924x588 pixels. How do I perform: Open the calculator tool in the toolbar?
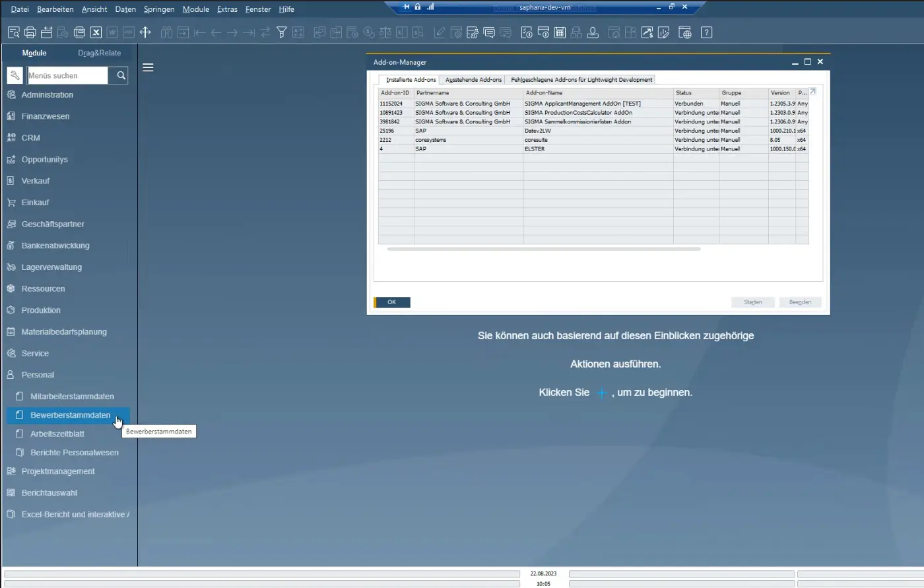[x=560, y=32]
